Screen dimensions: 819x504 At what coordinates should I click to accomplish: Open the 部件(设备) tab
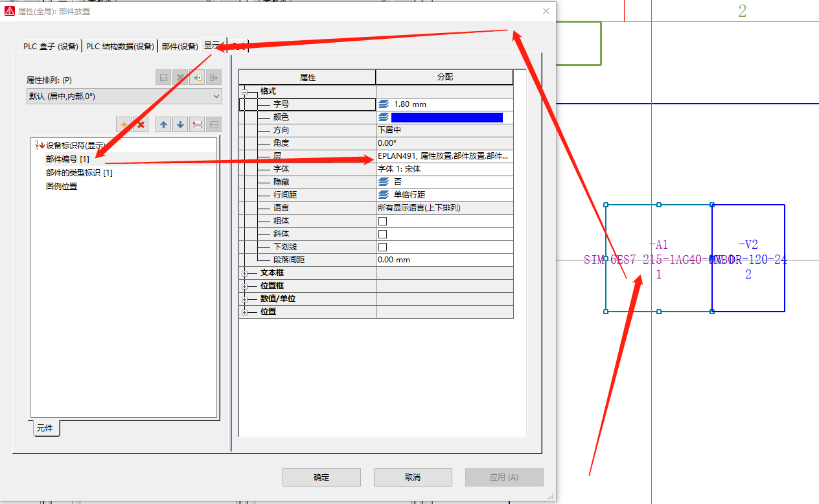pyautogui.click(x=179, y=46)
